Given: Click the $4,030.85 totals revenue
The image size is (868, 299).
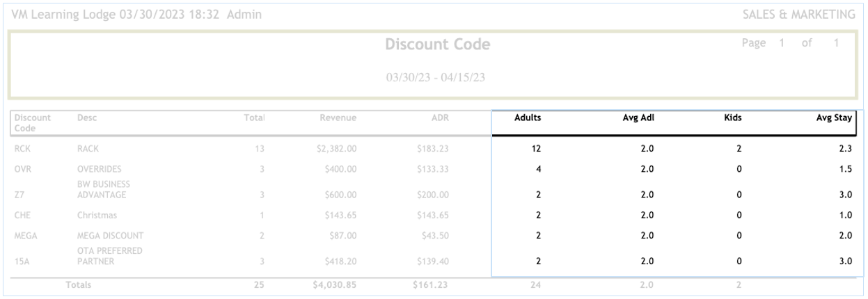Looking at the screenshot, I should pyautogui.click(x=338, y=284).
